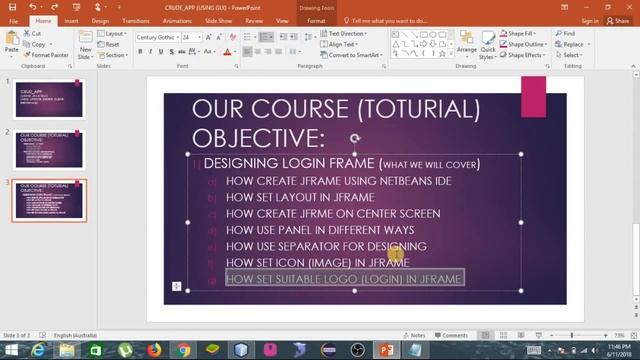The image size is (640, 360).
Task: Toggle Underline formatting
Action: point(161,51)
